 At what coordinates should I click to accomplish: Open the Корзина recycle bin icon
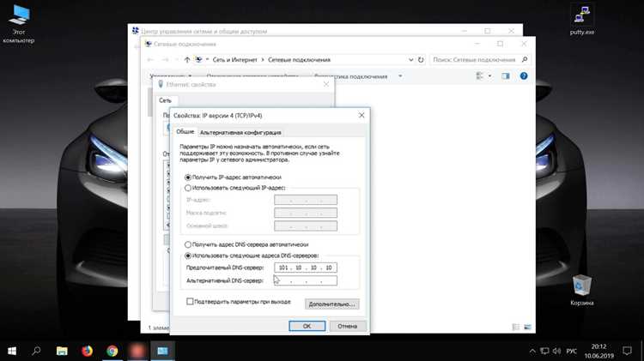(581, 291)
